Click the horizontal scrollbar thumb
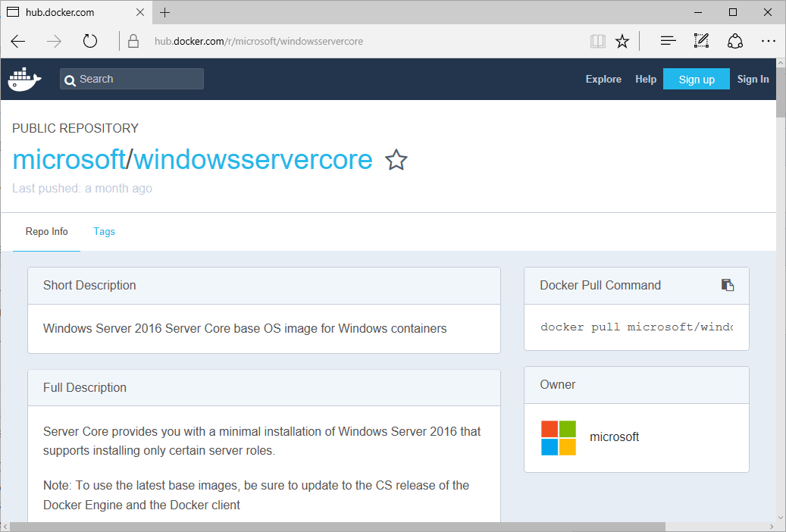The image size is (786, 532). [x=337, y=527]
